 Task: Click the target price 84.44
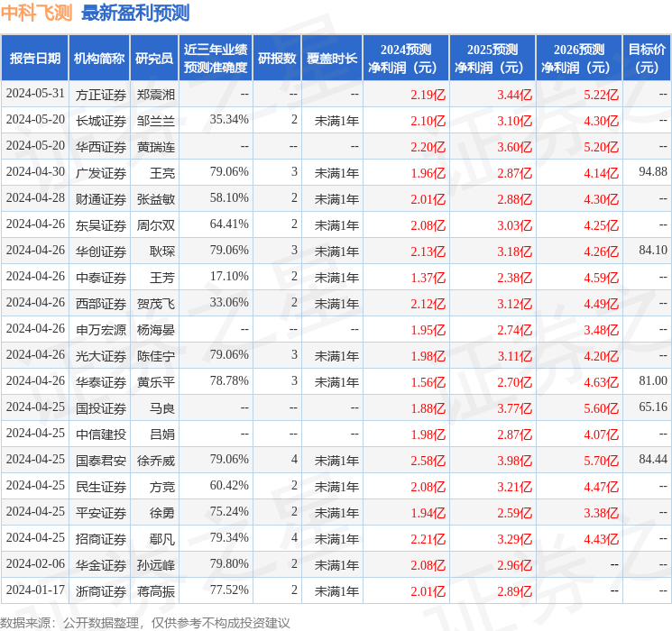pyautogui.click(x=653, y=459)
